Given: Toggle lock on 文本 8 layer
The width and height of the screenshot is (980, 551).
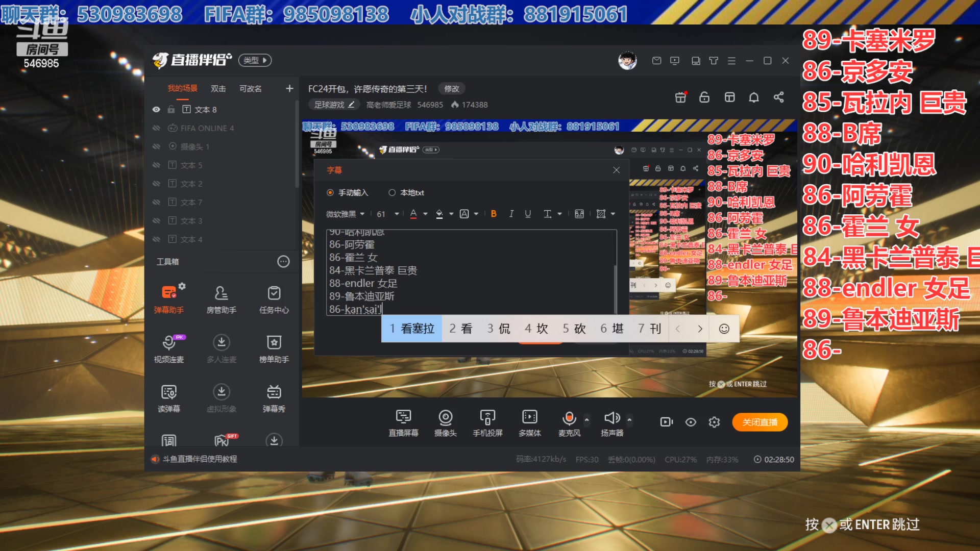Looking at the screenshot, I should click(171, 110).
